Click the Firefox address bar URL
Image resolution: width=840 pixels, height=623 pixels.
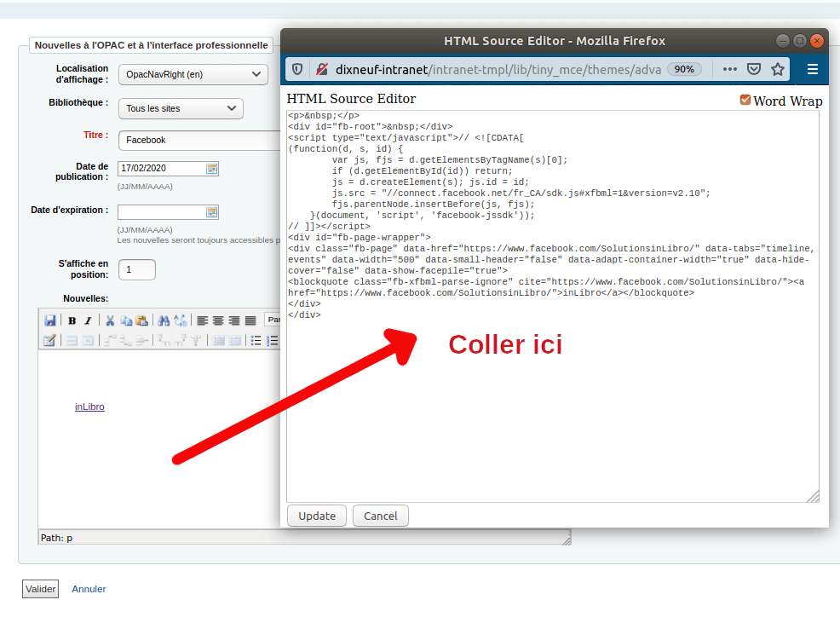(498, 69)
